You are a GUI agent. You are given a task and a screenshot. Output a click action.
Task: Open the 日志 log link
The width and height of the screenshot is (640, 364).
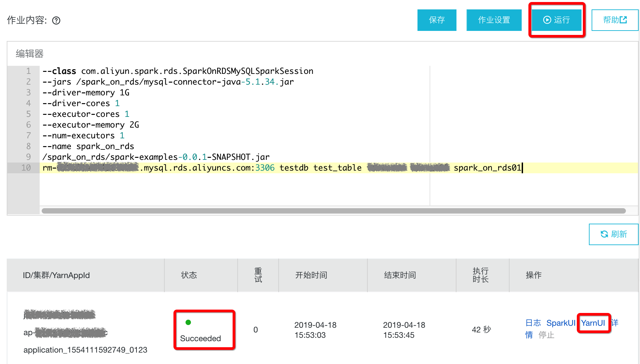coord(533,323)
